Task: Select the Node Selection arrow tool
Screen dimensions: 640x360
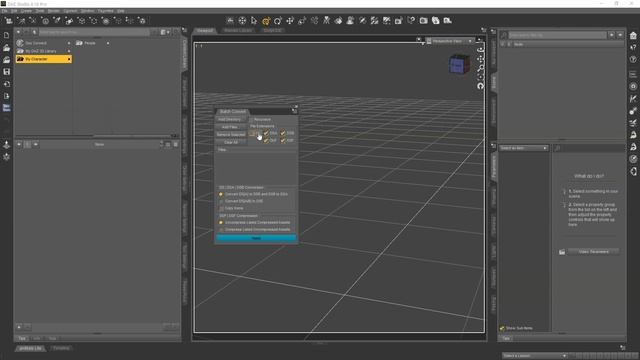Action: pos(254,21)
